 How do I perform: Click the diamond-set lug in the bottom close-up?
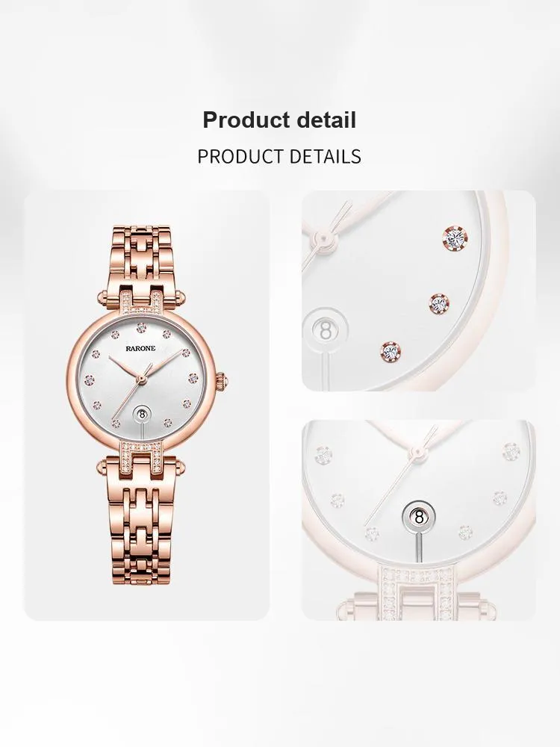pyautogui.click(x=417, y=592)
